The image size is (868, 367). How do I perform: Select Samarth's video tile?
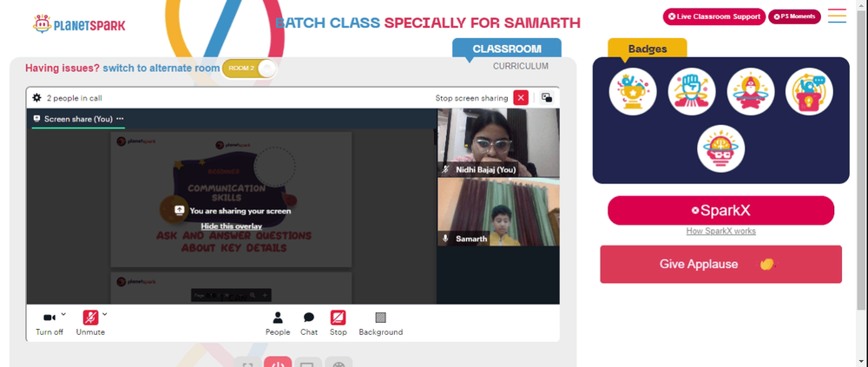[x=498, y=212]
